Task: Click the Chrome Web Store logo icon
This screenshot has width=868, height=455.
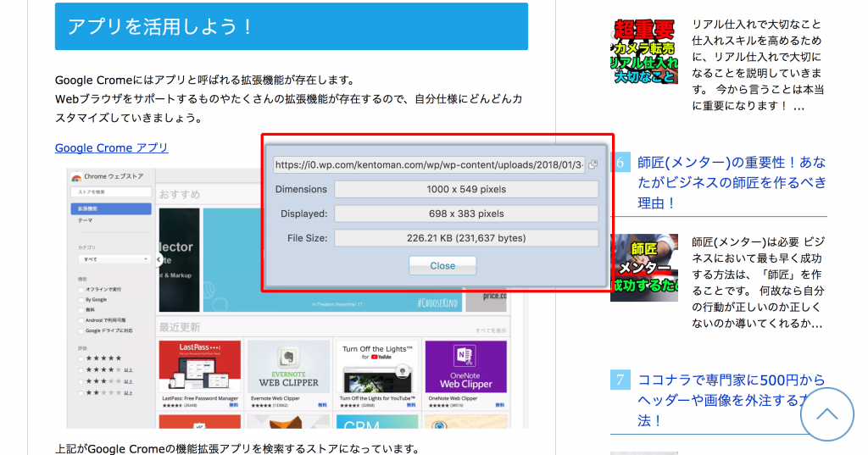Action: pos(76,177)
